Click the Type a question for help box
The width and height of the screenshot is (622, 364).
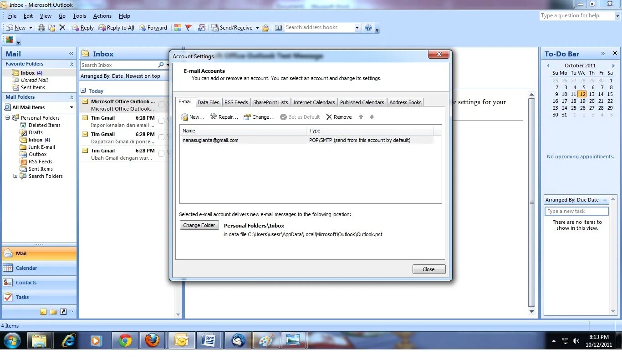tap(576, 15)
